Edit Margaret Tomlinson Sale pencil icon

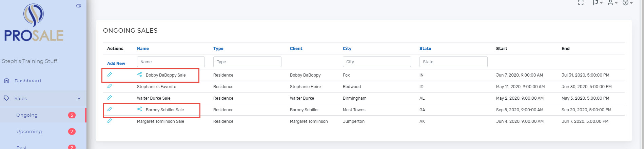coord(110,121)
